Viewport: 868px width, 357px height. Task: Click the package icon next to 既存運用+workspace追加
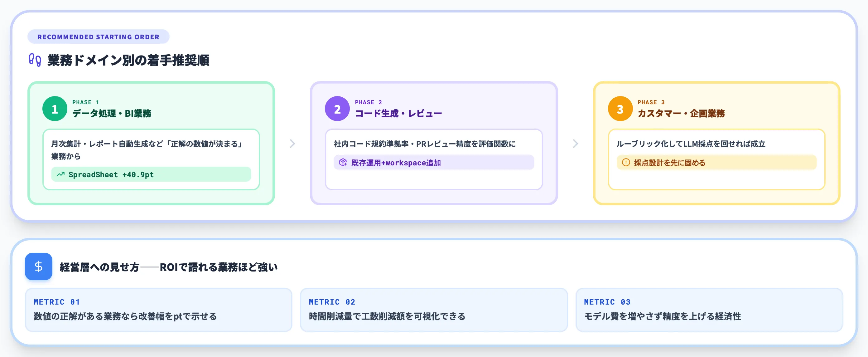point(343,163)
